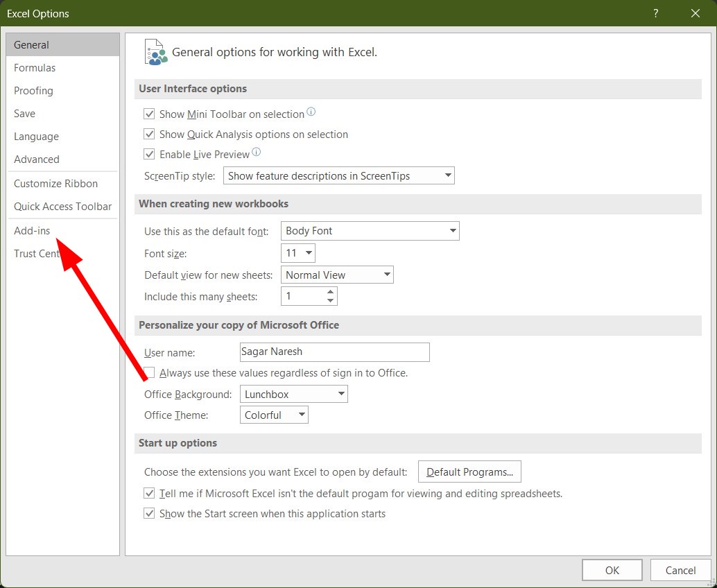Image resolution: width=717 pixels, height=588 pixels.
Task: Open the default font Body Font dropdown
Action: point(370,231)
